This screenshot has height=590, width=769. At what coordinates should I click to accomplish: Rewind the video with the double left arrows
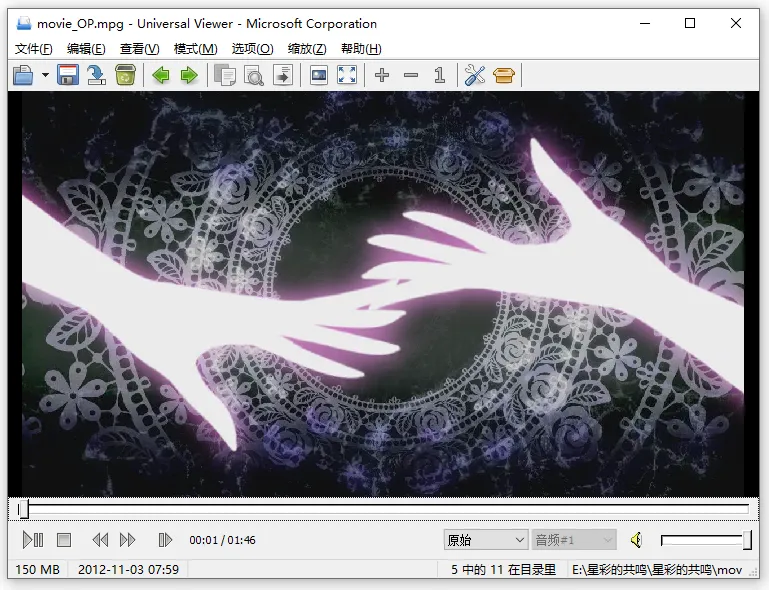(x=101, y=540)
